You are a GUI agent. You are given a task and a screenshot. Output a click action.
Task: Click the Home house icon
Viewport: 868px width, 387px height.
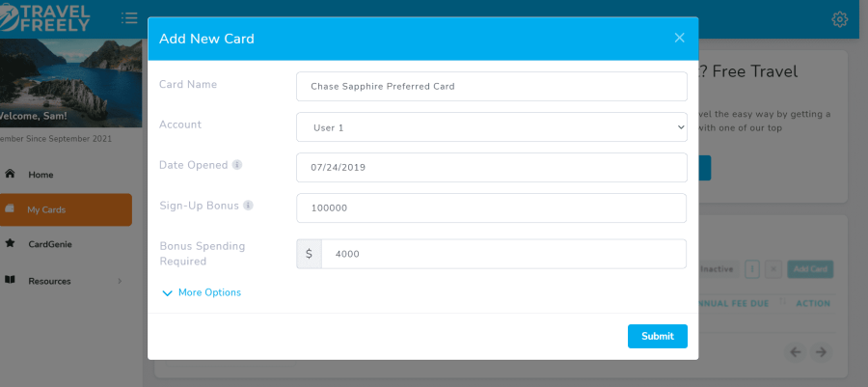[10, 174]
